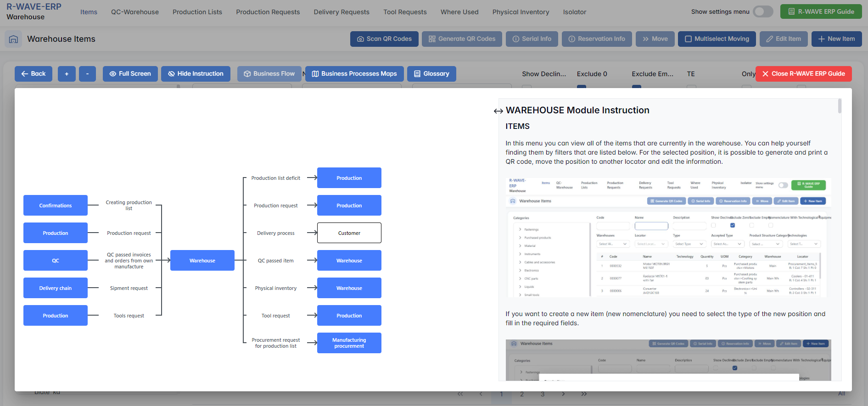Open the Isolator menu item
868x406 pixels.
click(x=574, y=12)
